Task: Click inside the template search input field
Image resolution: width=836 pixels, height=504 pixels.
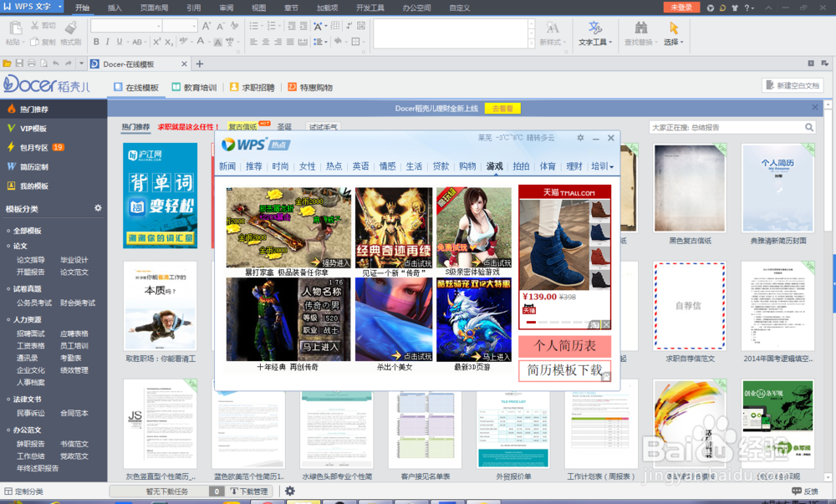Action: pyautogui.click(x=727, y=127)
